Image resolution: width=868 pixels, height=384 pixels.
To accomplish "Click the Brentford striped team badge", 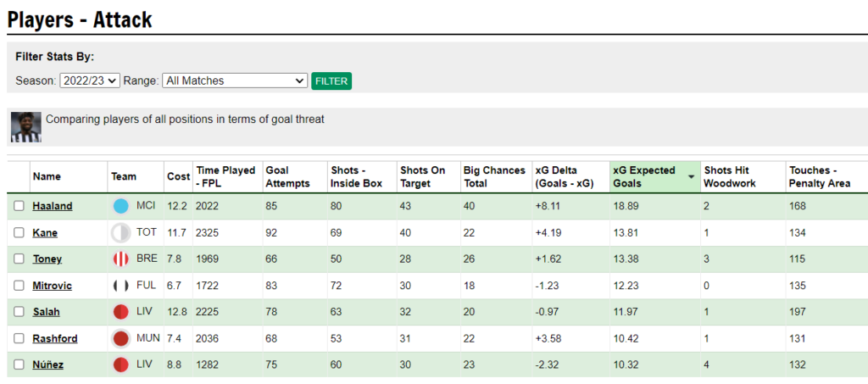I will [x=120, y=259].
